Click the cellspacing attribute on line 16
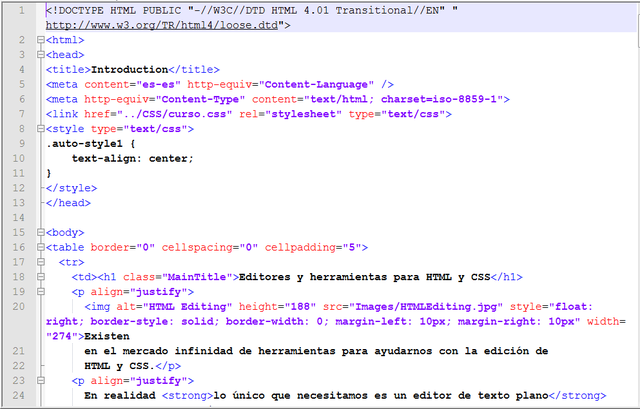Image resolution: width=640 pixels, height=409 pixels. 197,247
